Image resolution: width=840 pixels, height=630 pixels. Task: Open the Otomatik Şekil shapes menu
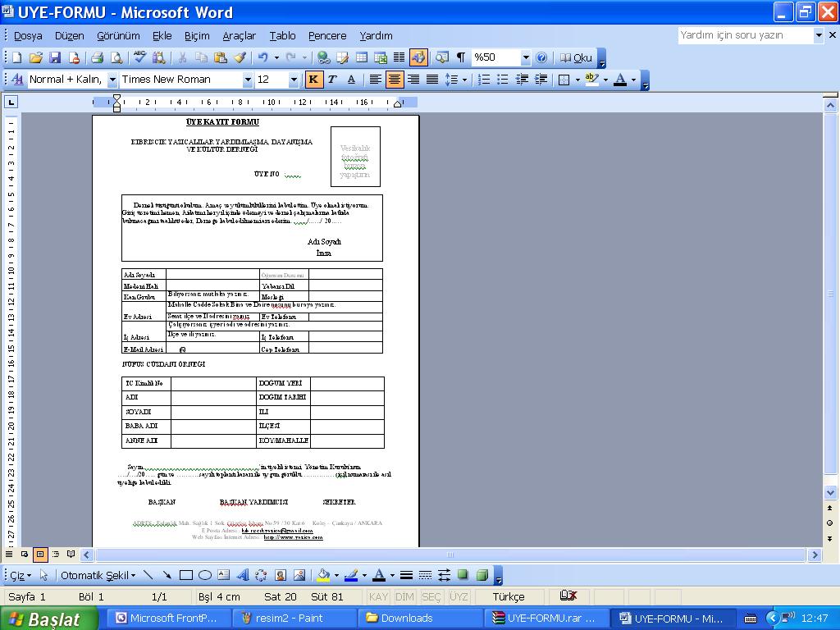[98, 575]
